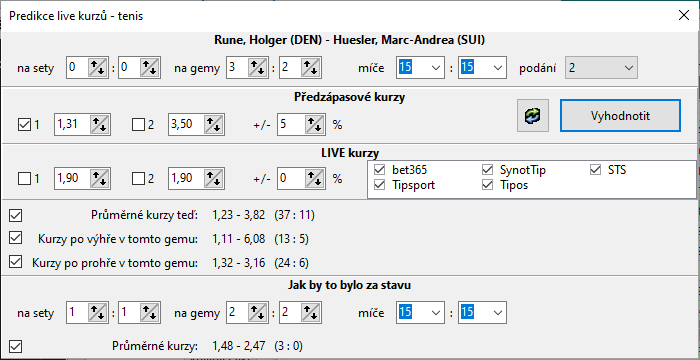Open the 'podání' dropdown
The height and width of the screenshot is (360, 700).
click(601, 68)
